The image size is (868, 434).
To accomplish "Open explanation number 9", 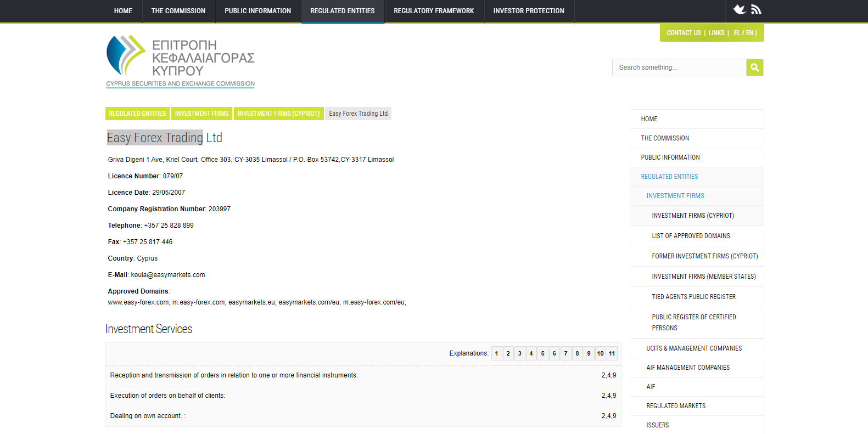I will [589, 353].
